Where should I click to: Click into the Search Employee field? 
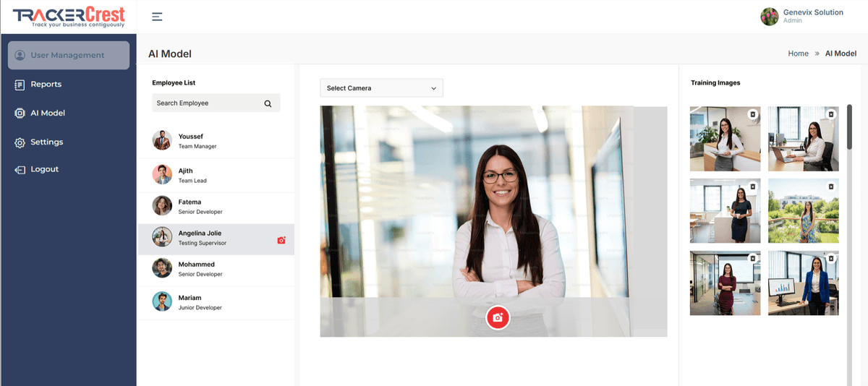(216, 103)
